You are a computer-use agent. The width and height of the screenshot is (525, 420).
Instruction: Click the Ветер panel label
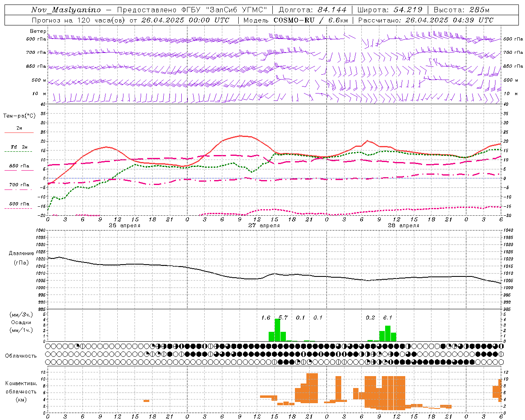point(38,31)
